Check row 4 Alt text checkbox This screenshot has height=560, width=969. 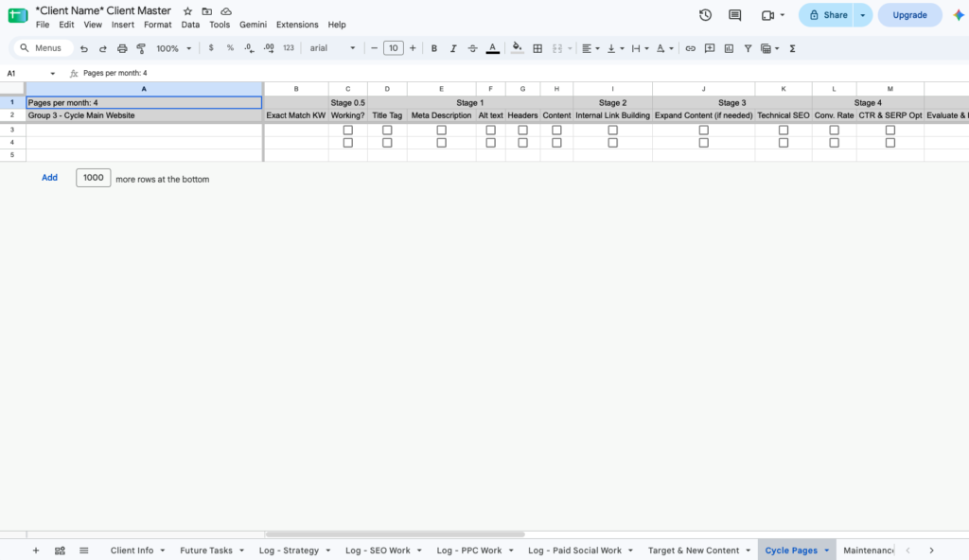click(491, 143)
